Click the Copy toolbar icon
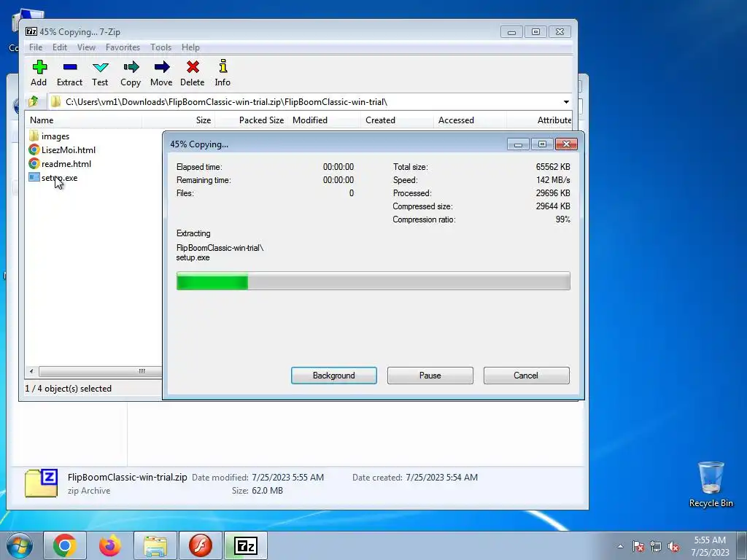The image size is (747, 560). pos(131,67)
